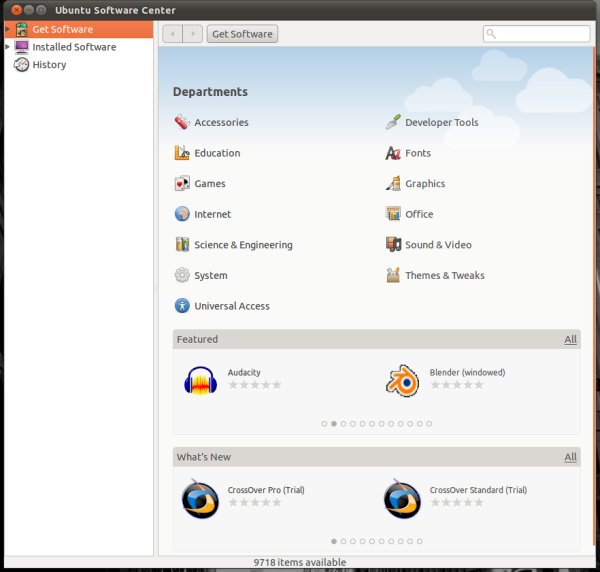600x572 pixels.
Task: Show All What's New applications
Action: pos(570,457)
